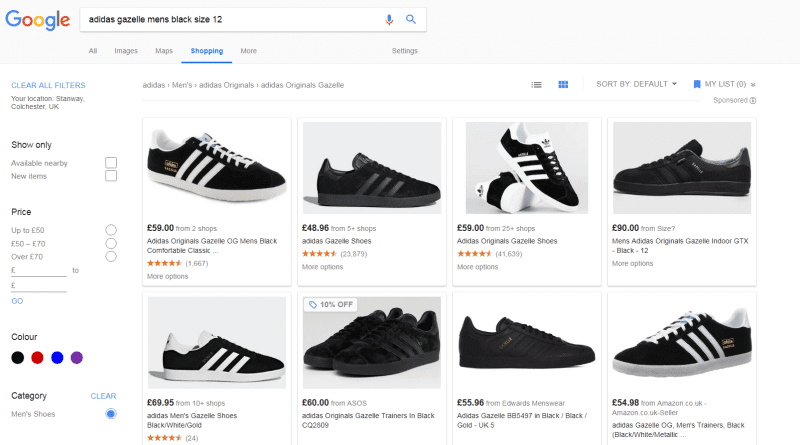Open £69.95 Men's Gazelle Shoes image
The image size is (800, 445).
(217, 343)
